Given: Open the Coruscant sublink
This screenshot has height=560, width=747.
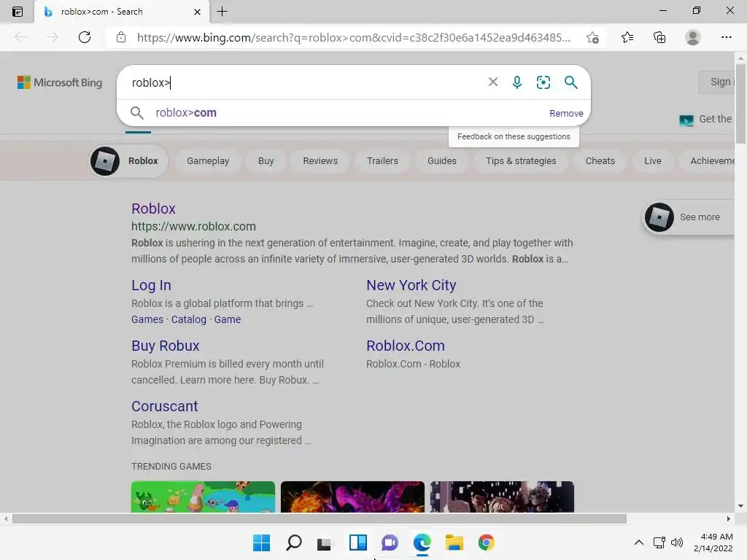Looking at the screenshot, I should (x=164, y=406).
